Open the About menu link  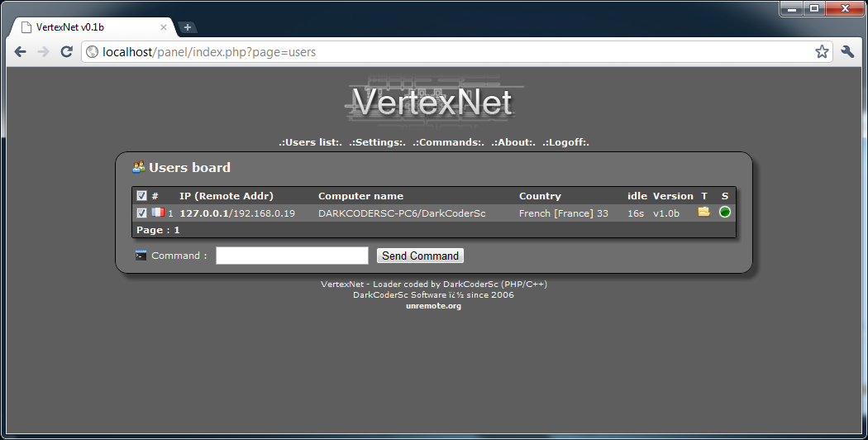point(513,142)
